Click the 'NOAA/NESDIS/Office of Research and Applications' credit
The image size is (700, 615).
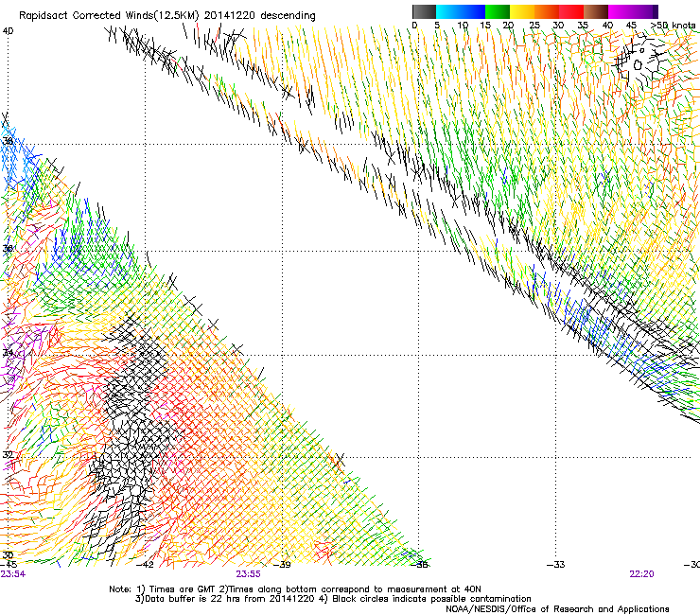557,608
